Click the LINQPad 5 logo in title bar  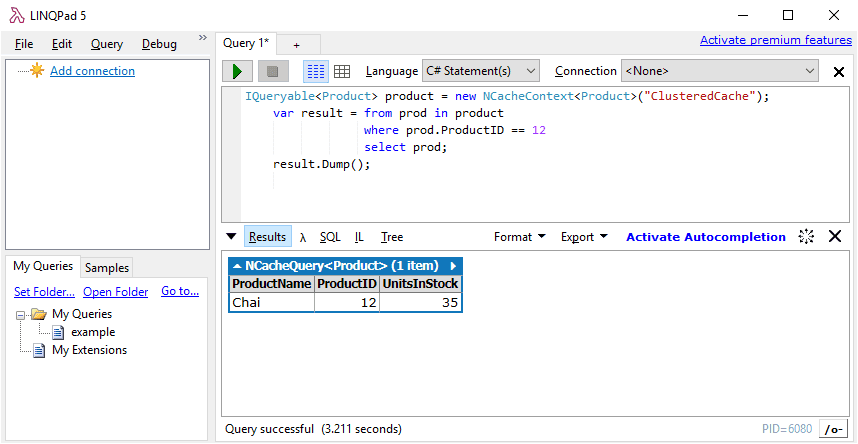click(x=16, y=15)
